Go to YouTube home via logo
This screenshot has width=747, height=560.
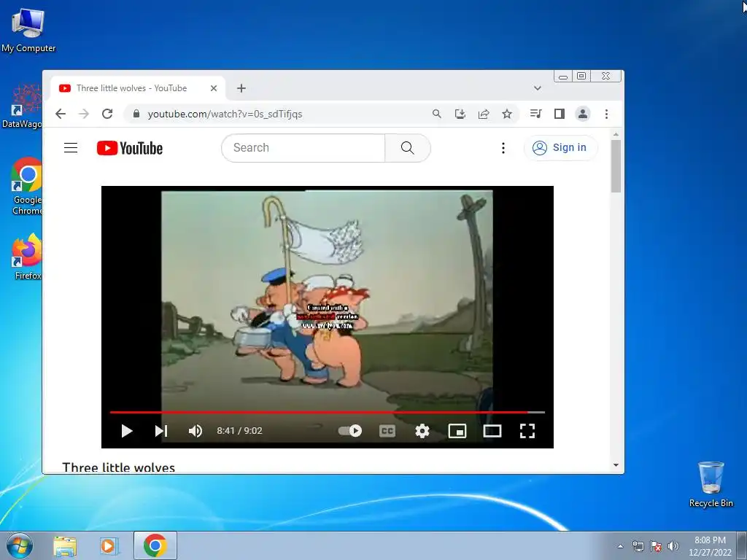(130, 148)
